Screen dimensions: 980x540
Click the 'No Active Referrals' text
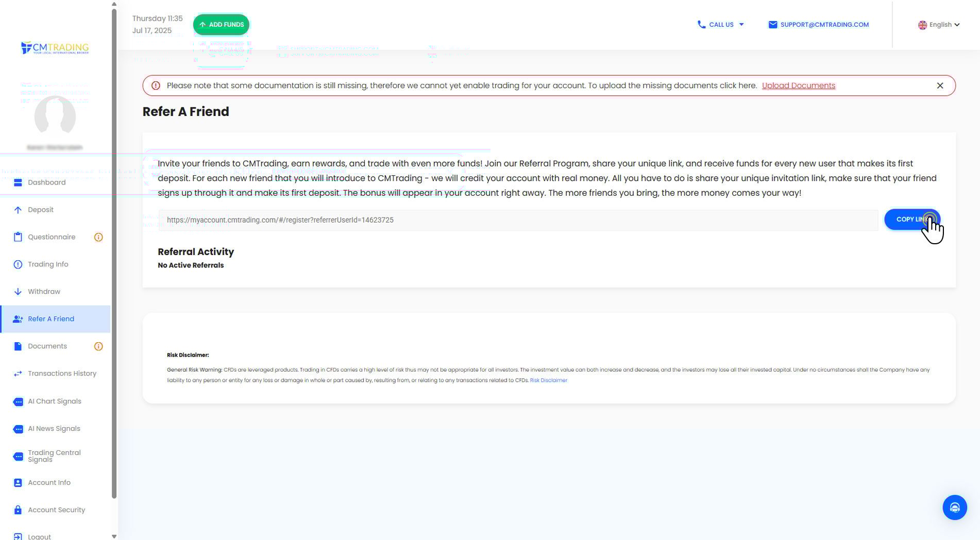pyautogui.click(x=191, y=265)
